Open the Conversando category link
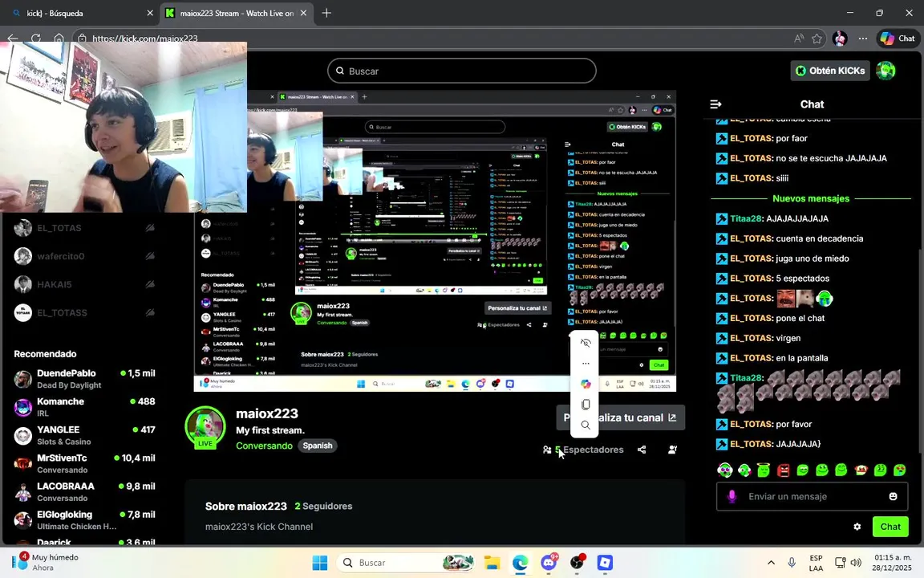Image resolution: width=924 pixels, height=578 pixels. 264,446
